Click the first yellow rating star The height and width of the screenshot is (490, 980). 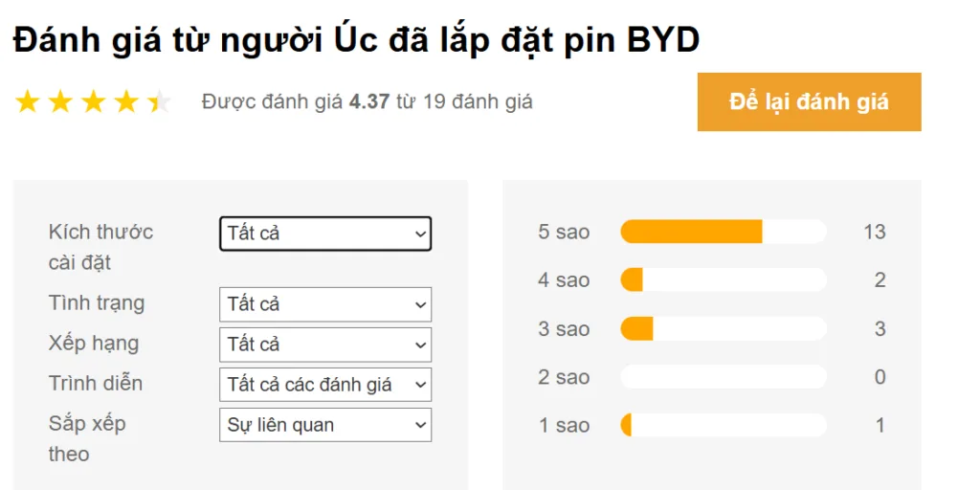[x=28, y=101]
